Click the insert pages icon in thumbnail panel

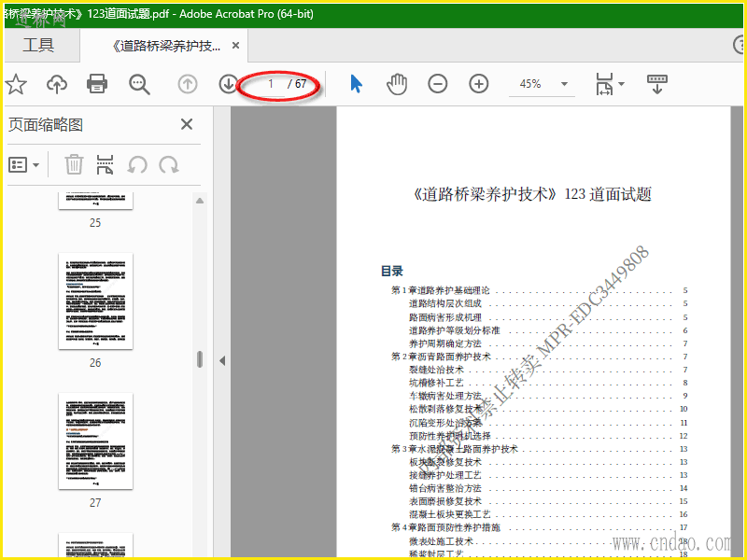pyautogui.click(x=105, y=165)
